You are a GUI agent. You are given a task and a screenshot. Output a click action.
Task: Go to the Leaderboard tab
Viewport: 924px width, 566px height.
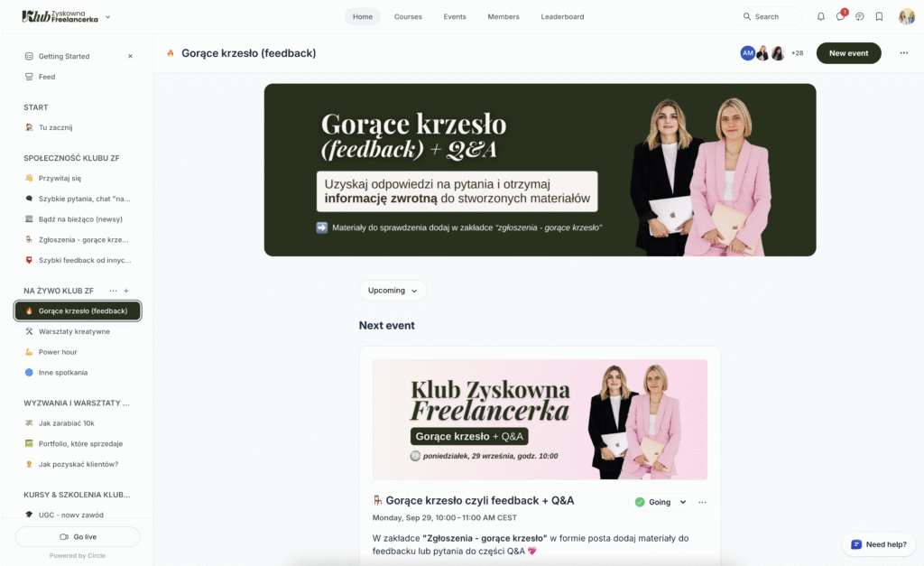pos(562,16)
